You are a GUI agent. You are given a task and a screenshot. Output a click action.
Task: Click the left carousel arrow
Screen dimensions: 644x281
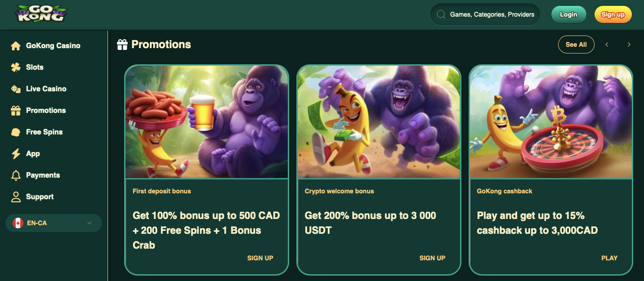pyautogui.click(x=607, y=45)
